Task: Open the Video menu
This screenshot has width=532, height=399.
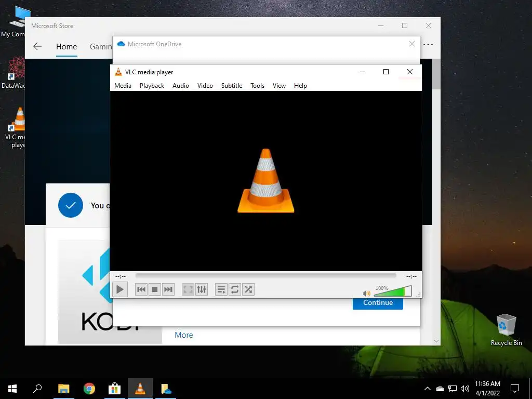Action: tap(205, 86)
